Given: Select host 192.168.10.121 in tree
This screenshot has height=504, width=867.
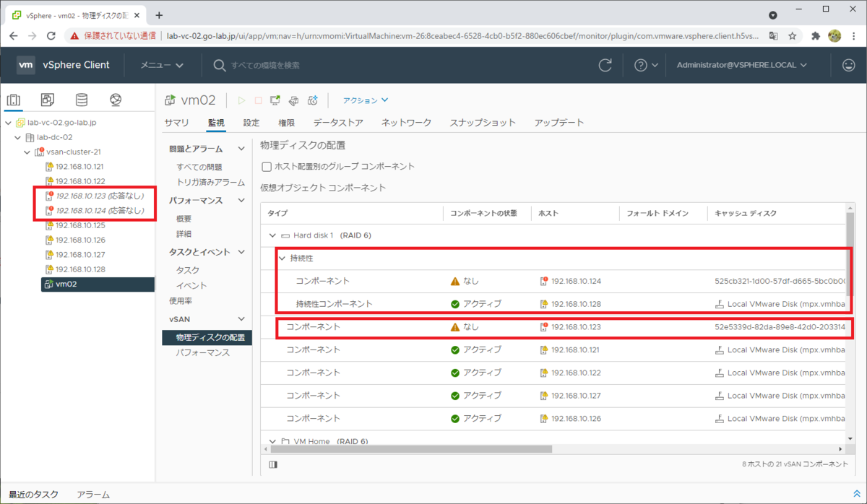Looking at the screenshot, I should (80, 166).
